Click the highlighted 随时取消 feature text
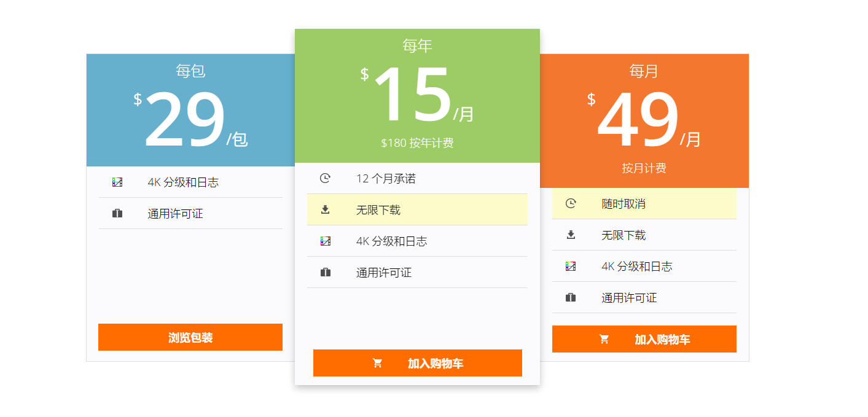The width and height of the screenshot is (868, 417). (624, 204)
